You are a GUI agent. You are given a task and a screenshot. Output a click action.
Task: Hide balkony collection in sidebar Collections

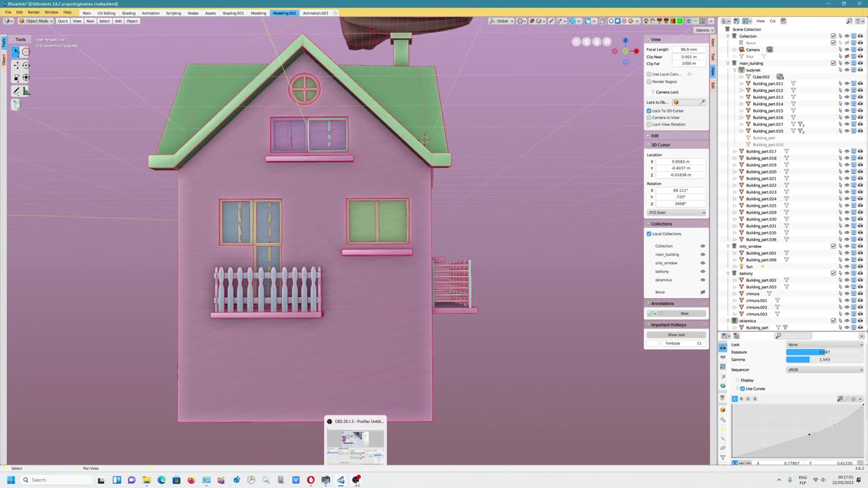coord(703,271)
